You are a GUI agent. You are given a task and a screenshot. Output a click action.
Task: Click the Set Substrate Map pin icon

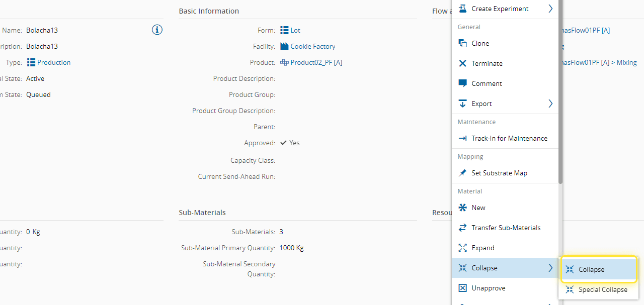coord(463,173)
